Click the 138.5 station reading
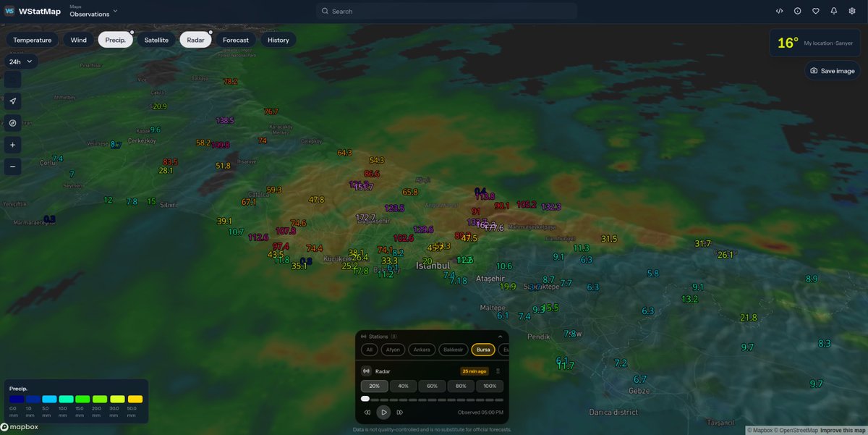Image resolution: width=868 pixels, height=435 pixels. (x=225, y=120)
